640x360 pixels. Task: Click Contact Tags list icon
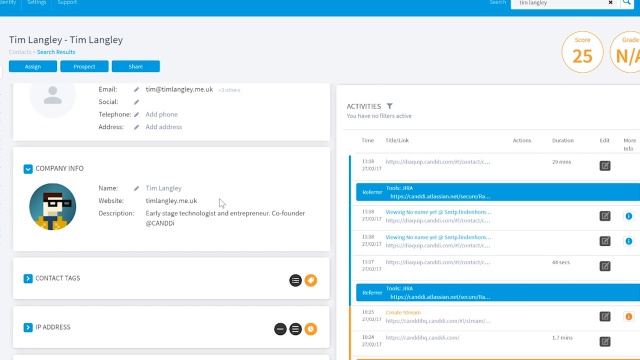[296, 280]
